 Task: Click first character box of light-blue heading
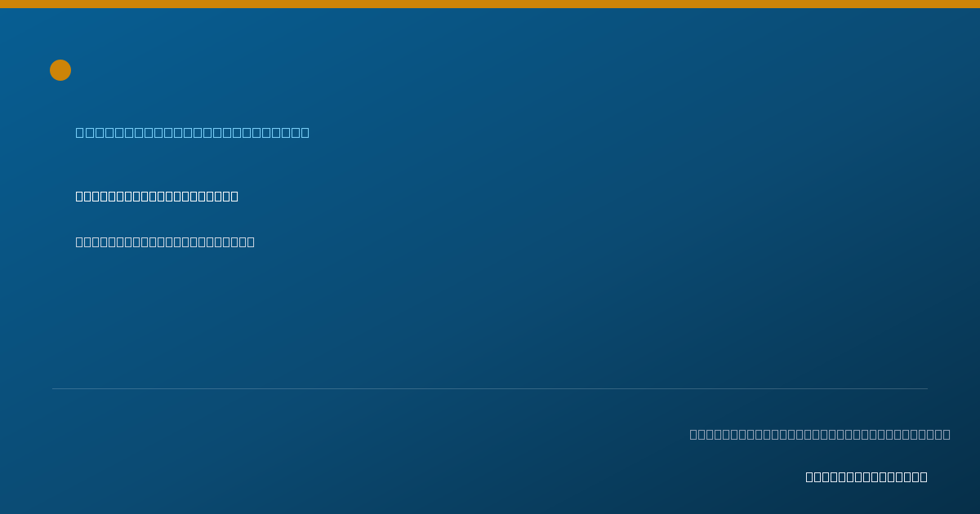80,132
